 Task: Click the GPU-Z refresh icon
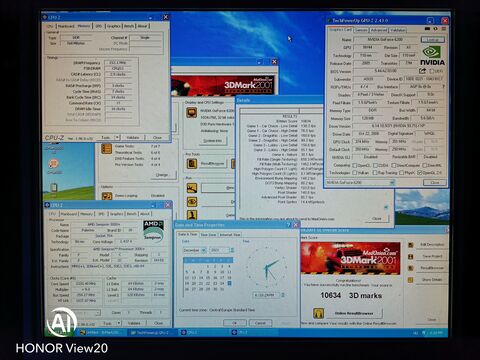click(435, 29)
